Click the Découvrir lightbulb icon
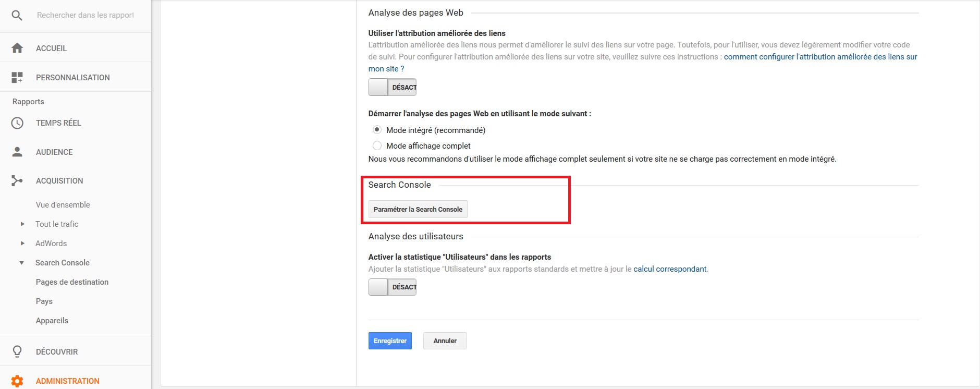980x389 pixels. coord(17,351)
